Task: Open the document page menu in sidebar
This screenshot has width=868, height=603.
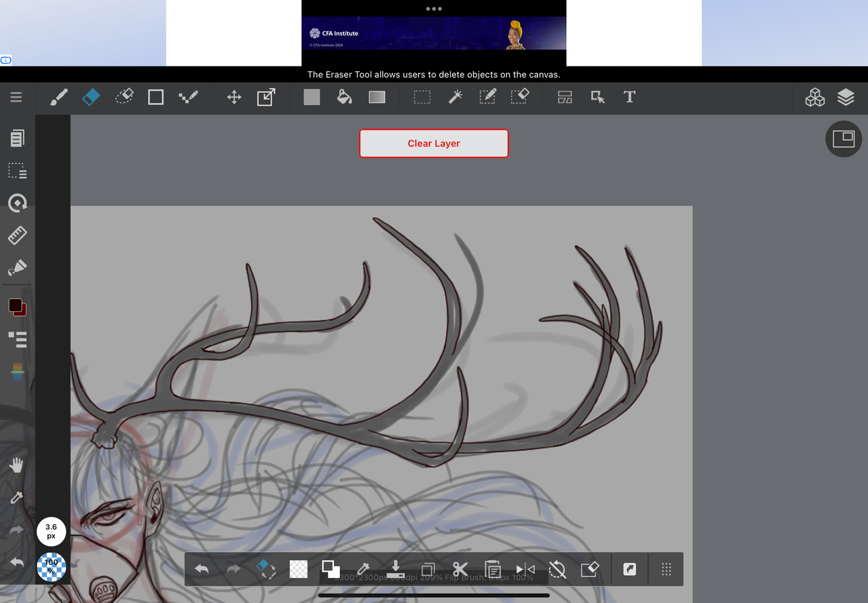Action: pyautogui.click(x=17, y=138)
